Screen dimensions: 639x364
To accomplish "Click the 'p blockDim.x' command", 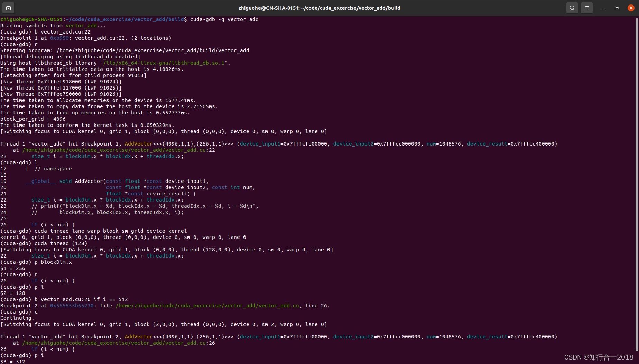I will pyautogui.click(x=53, y=262).
